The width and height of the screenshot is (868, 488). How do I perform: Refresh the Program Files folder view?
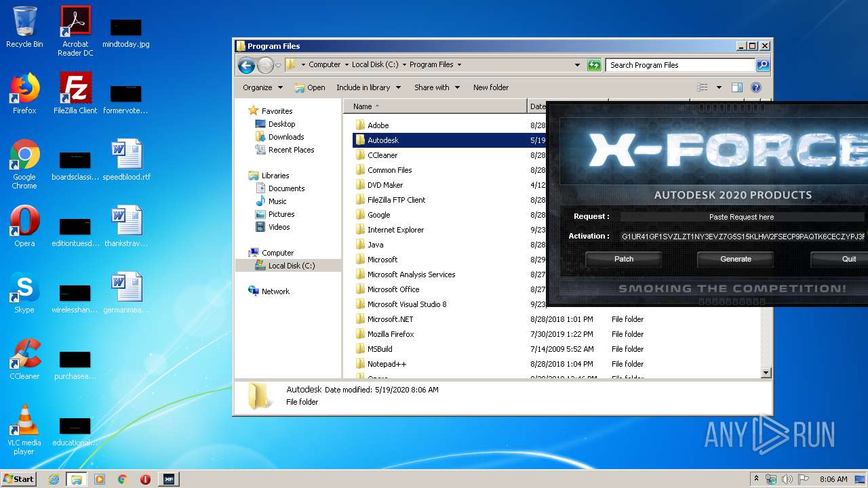(594, 65)
